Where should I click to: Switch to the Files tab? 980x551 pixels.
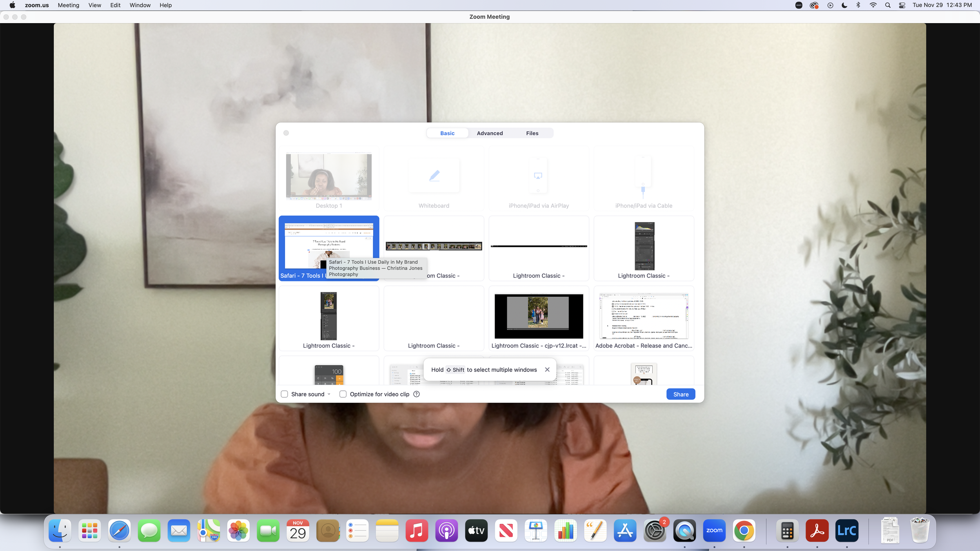pos(532,133)
